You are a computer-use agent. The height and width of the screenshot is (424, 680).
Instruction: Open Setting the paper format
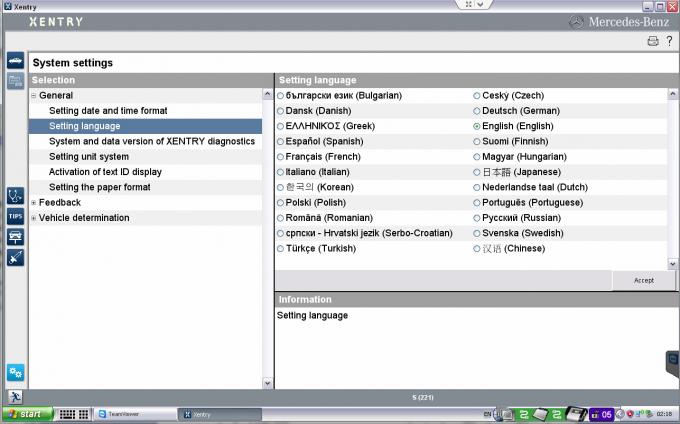coord(100,187)
